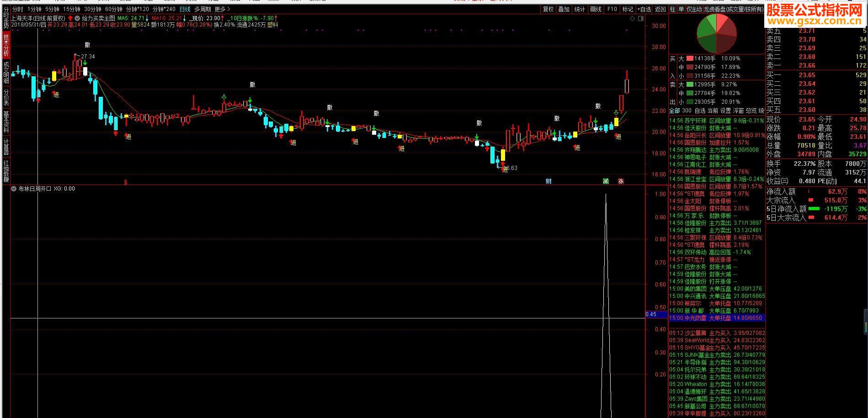Click the 柱 toggle in order panel header
This screenshot has width=868, height=418.
pos(672,9)
